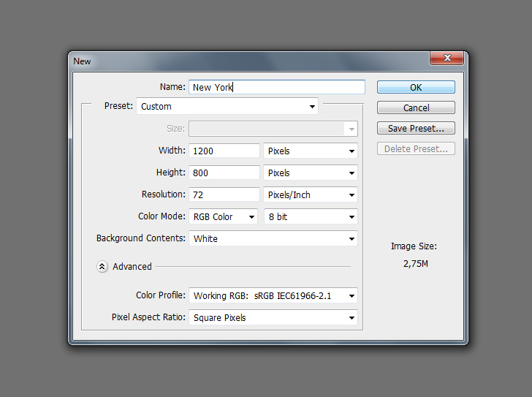Click the greyed-out Delete Preset button
The width and height of the screenshot is (532, 397).
pyautogui.click(x=416, y=148)
